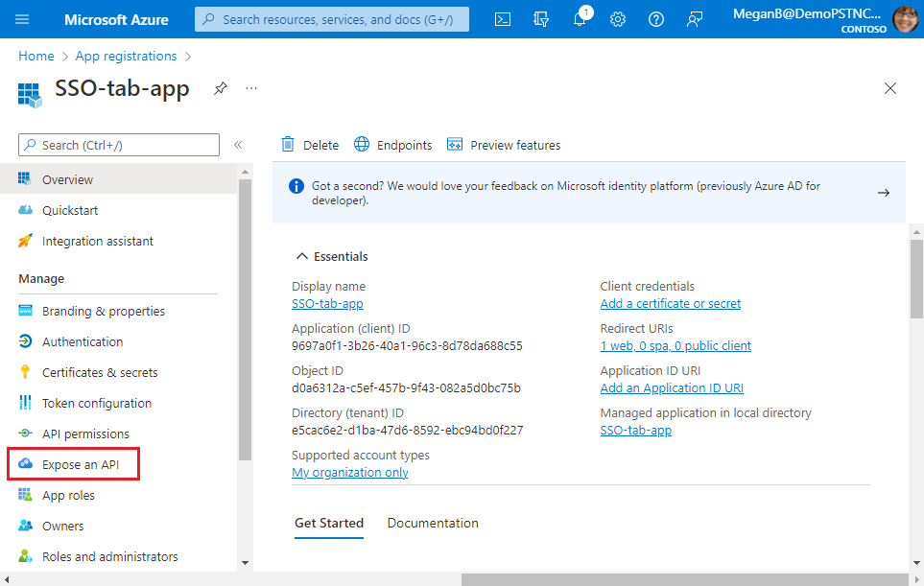Click the sidebar scroll-up arrow

[x=245, y=172]
